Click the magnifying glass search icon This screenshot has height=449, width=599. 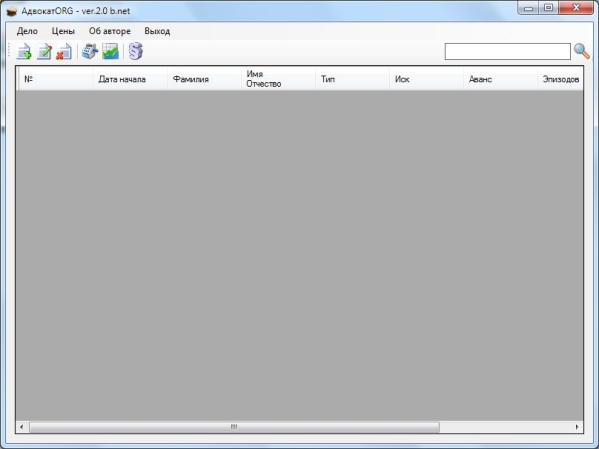tap(581, 51)
